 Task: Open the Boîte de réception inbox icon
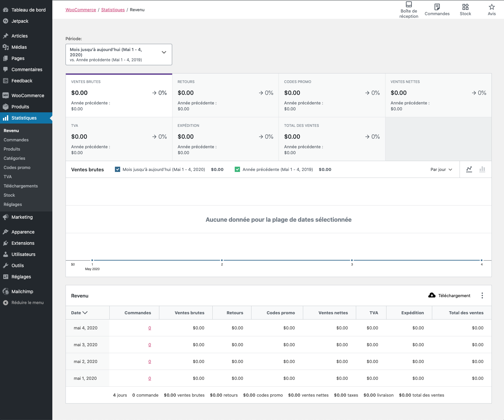409,4
